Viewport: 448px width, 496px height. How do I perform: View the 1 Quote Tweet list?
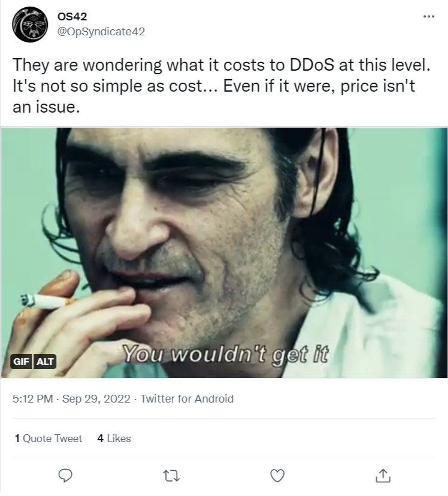coord(49,438)
